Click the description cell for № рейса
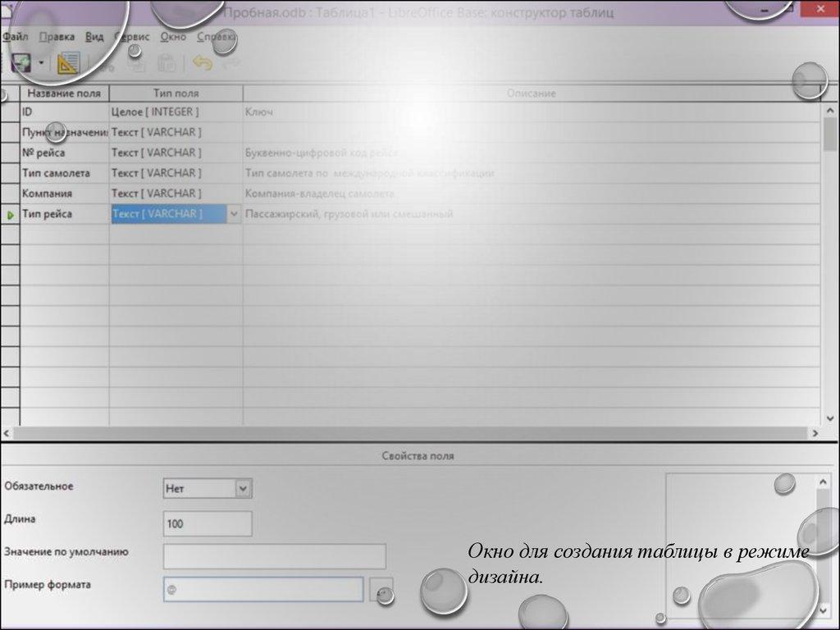The image size is (840, 630). pyautogui.click(x=531, y=153)
